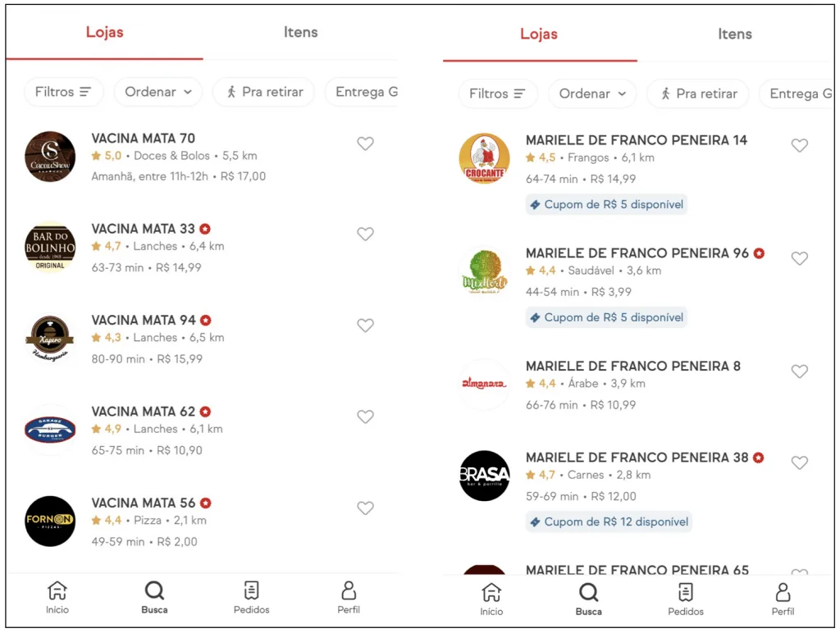This screenshot has width=840, height=633.
Task: Open Almanara logo thumbnail
Action: [x=484, y=384]
